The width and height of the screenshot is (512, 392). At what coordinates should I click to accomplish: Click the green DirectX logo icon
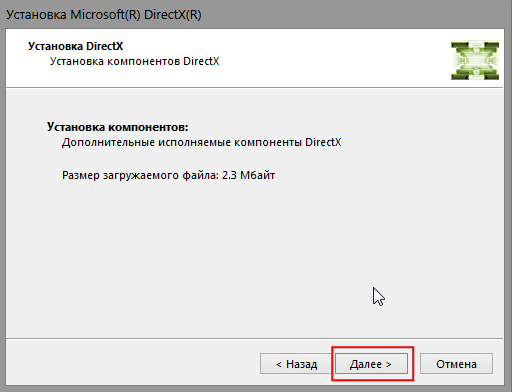click(x=475, y=61)
